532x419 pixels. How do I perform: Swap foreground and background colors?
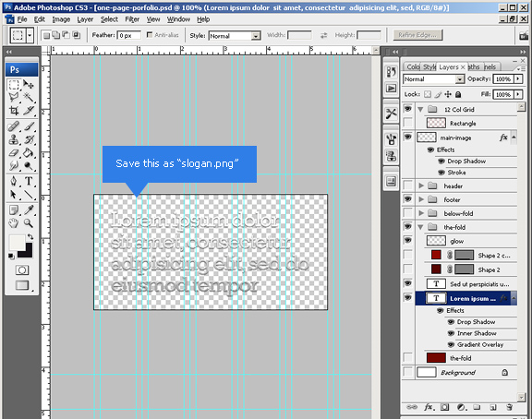(x=30, y=236)
